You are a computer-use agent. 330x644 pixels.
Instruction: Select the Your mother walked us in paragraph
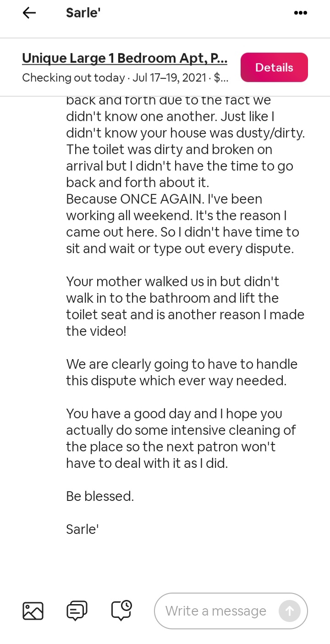tap(185, 306)
